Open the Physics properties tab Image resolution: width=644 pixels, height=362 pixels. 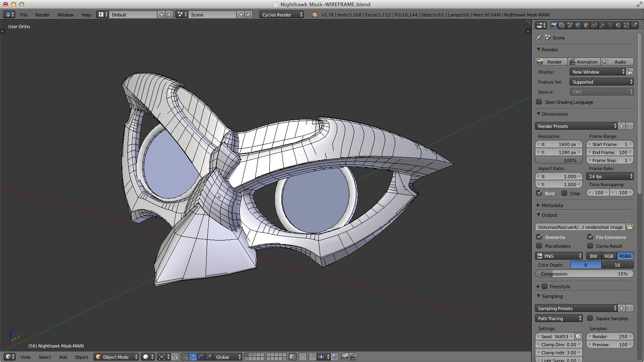(x=634, y=25)
